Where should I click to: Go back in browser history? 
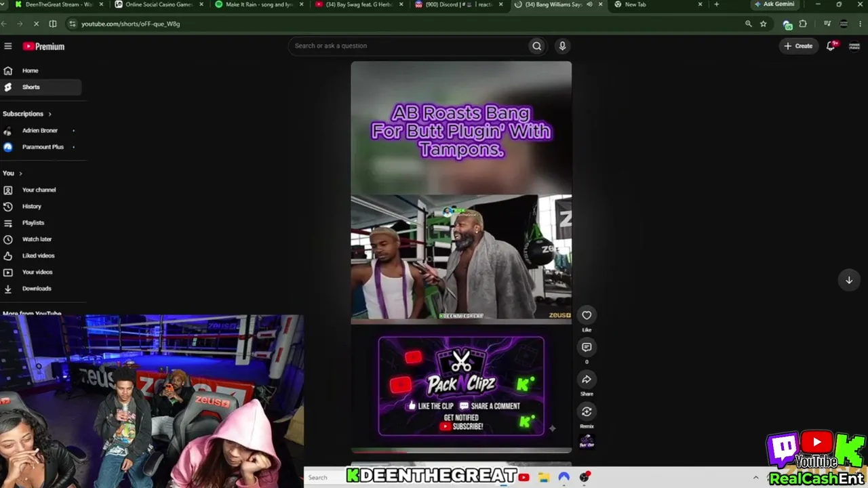5,24
